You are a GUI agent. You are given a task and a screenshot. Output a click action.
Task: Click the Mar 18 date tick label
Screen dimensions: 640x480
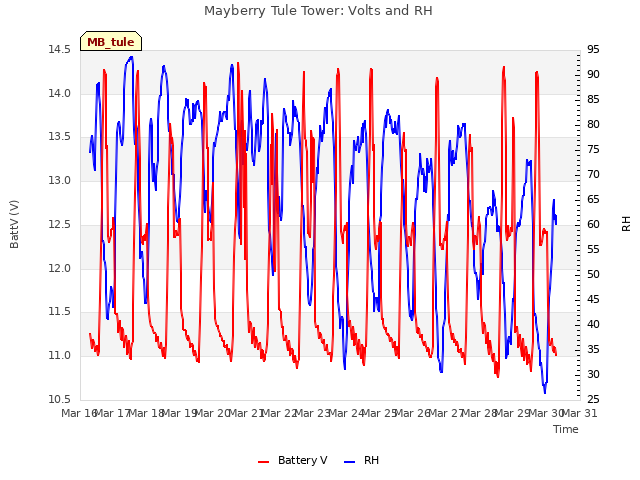tap(147, 413)
